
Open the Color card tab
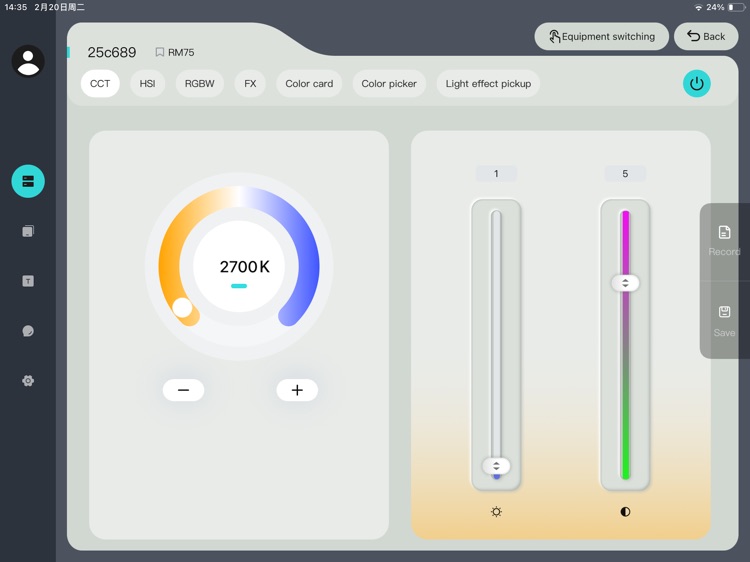click(309, 84)
